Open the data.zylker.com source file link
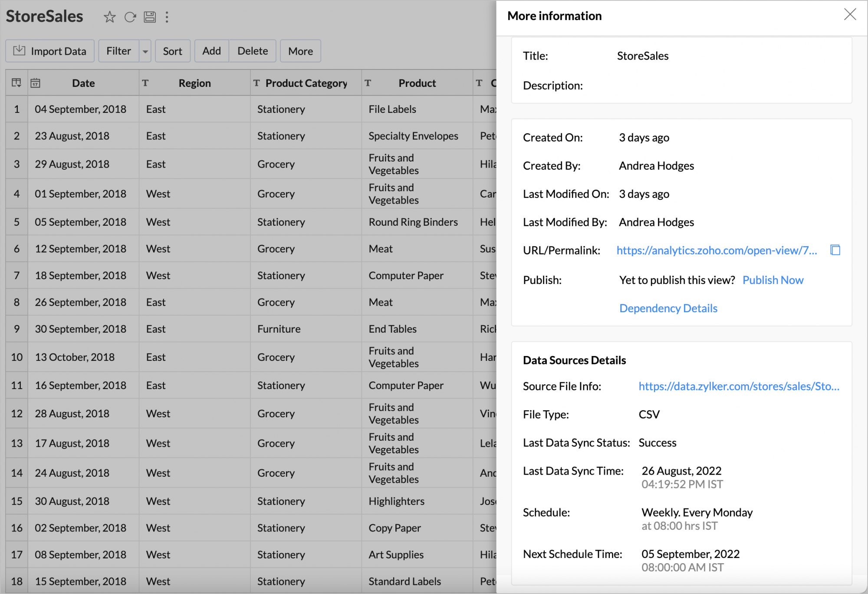This screenshot has height=594, width=868. (x=739, y=386)
